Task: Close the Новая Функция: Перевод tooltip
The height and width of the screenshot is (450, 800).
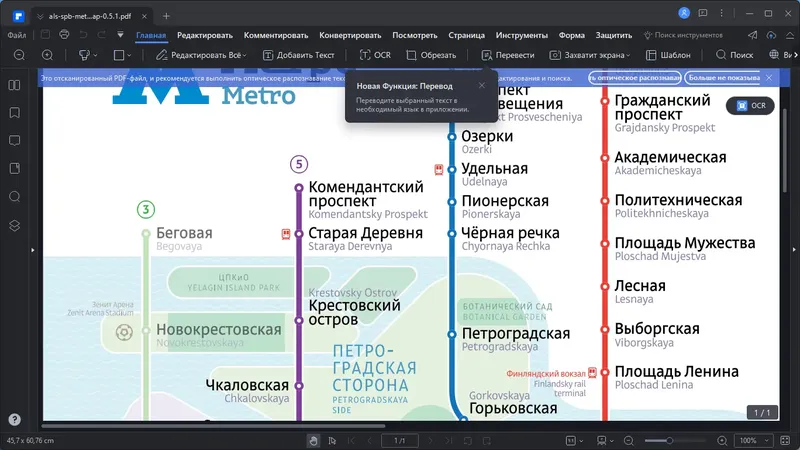Action: pos(482,85)
